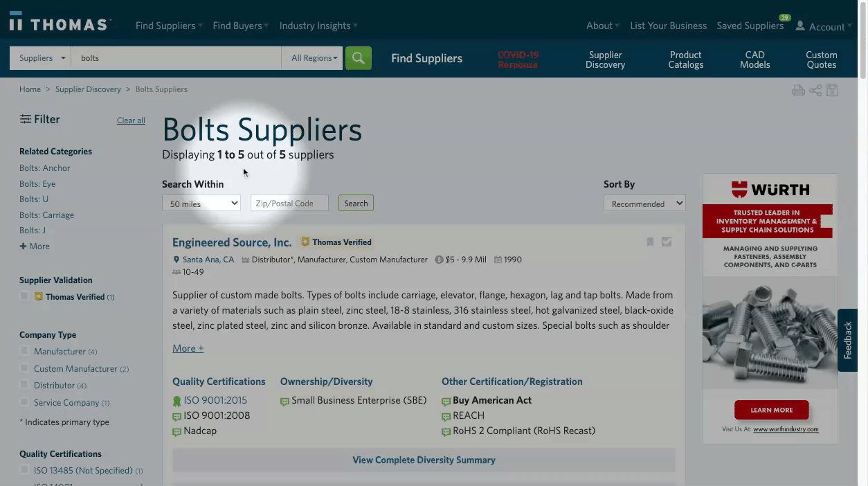The image size is (868, 486).
Task: Open the All Regions dropdown
Action: (313, 58)
